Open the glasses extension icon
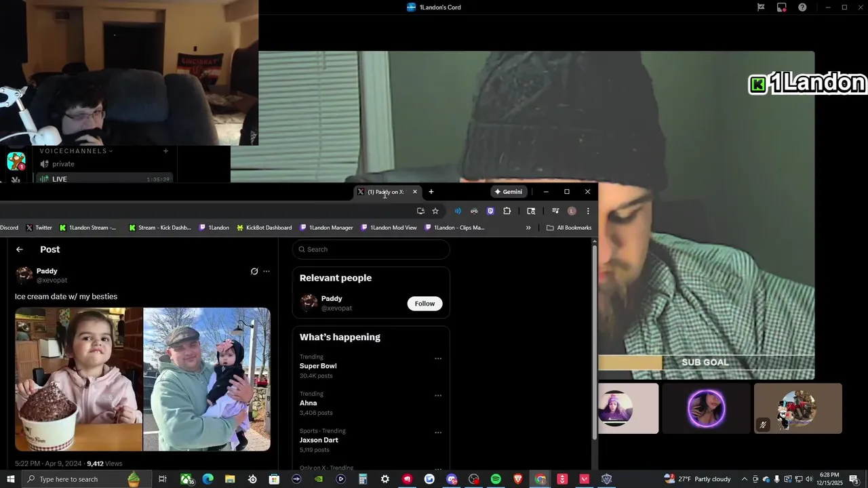 point(474,211)
